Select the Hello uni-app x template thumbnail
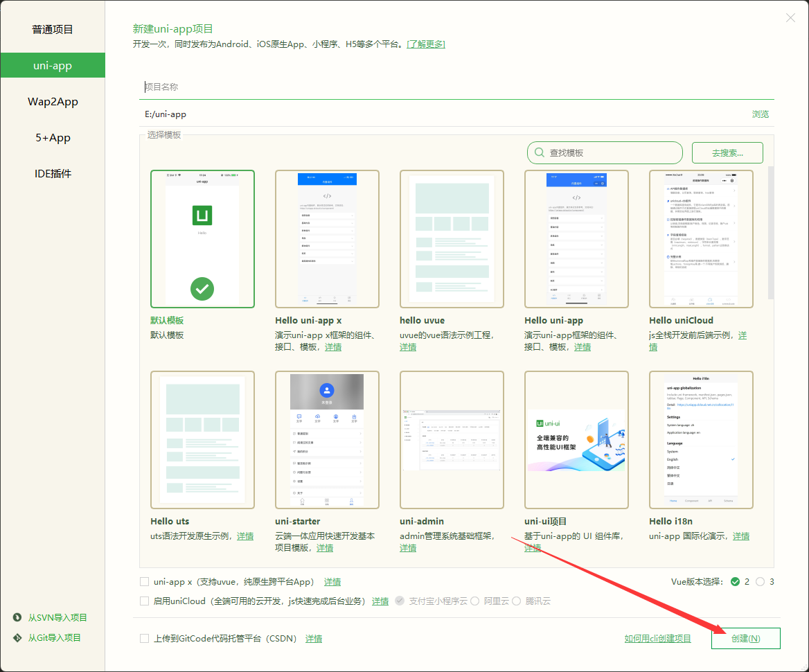Viewport: 809px width, 672px height. tap(327, 239)
